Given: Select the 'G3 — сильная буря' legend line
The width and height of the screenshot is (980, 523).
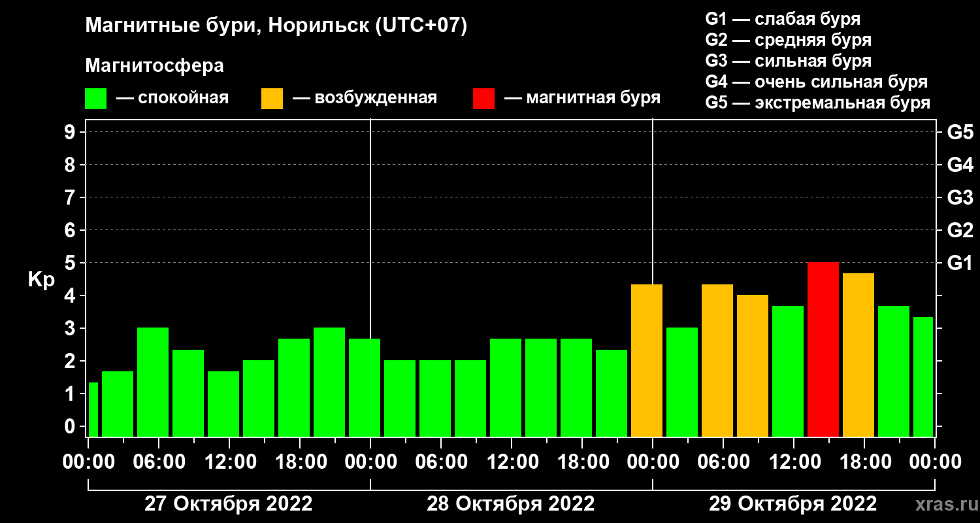Looking at the screenshot, I should tap(788, 61).
